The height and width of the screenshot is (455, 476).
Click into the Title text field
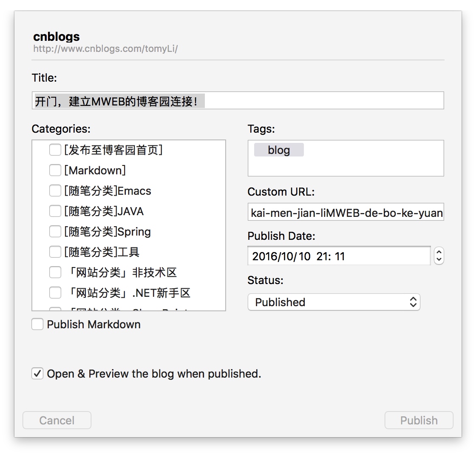[x=238, y=100]
